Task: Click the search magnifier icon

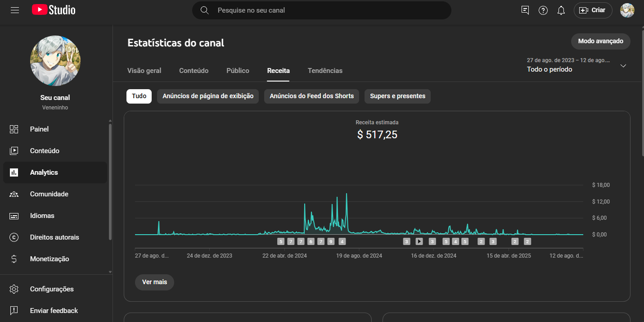Action: pos(205,10)
